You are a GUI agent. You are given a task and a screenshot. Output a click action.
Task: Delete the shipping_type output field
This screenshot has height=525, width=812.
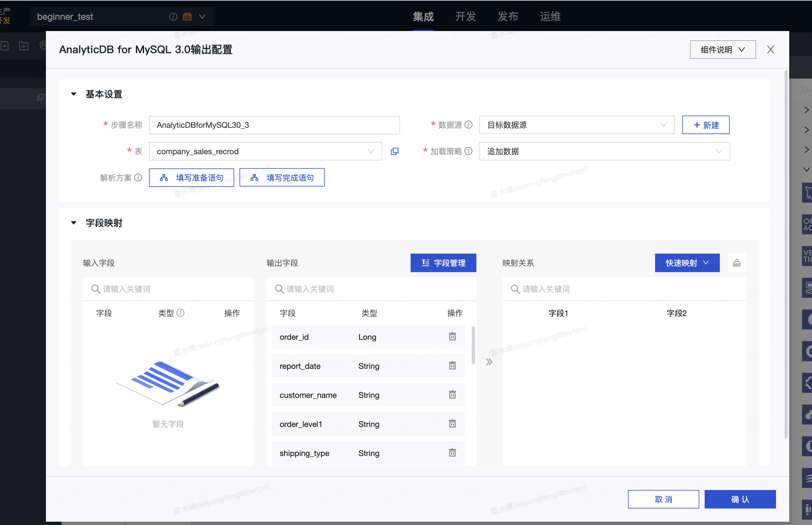(x=452, y=453)
